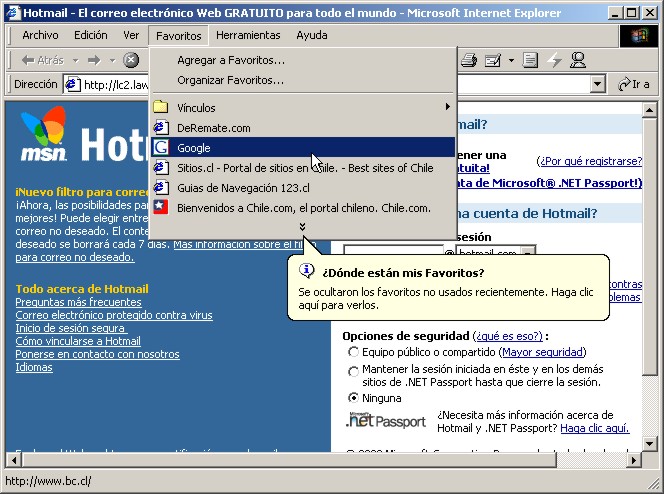Image resolution: width=664 pixels, height=494 pixels.
Task: Select Sitios.cl Portal de sitios favorite
Action: tap(303, 168)
